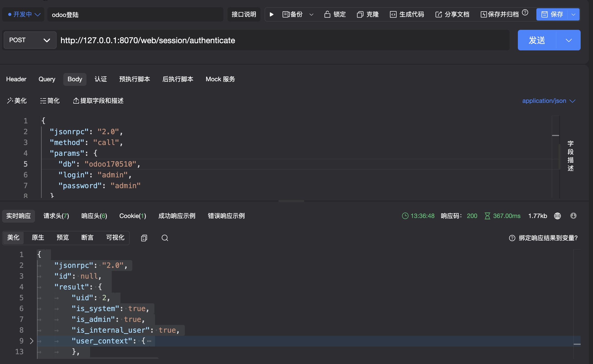The height and width of the screenshot is (364, 593).
Task: Open the 生成代码 code generator
Action: [x=406, y=14]
